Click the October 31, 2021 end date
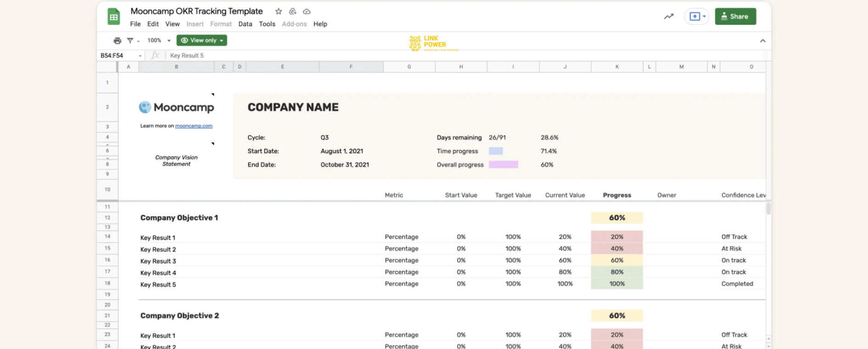Image resolution: width=868 pixels, height=349 pixels. [345, 164]
